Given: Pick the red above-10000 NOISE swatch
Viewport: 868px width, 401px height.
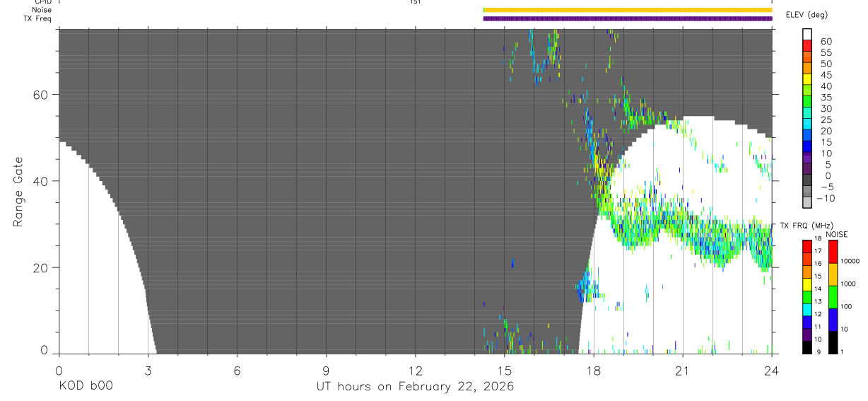Looking at the screenshot, I should click(833, 252).
